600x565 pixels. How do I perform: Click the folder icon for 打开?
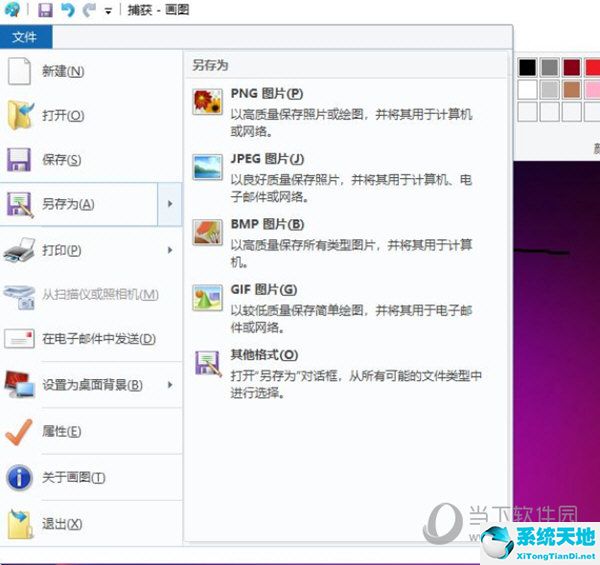(x=20, y=115)
